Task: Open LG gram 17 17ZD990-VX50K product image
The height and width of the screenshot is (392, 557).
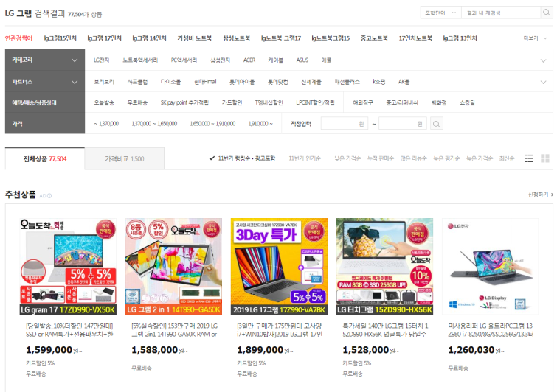Action: click(68, 267)
